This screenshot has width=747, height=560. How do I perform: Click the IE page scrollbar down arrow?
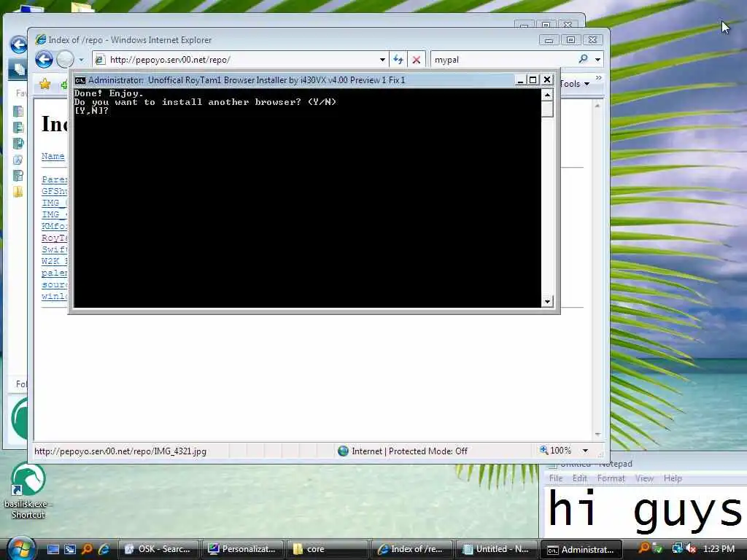pyautogui.click(x=597, y=435)
